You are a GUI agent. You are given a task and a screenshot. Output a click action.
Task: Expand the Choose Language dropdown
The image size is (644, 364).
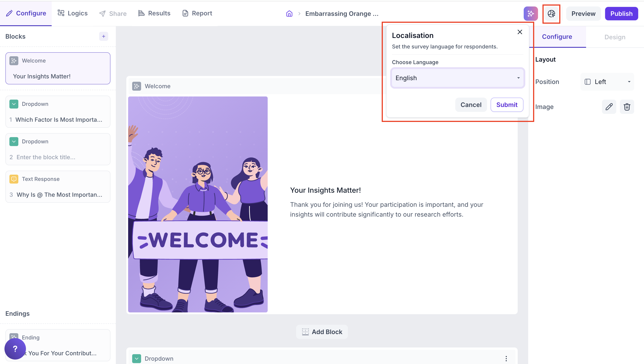457,78
